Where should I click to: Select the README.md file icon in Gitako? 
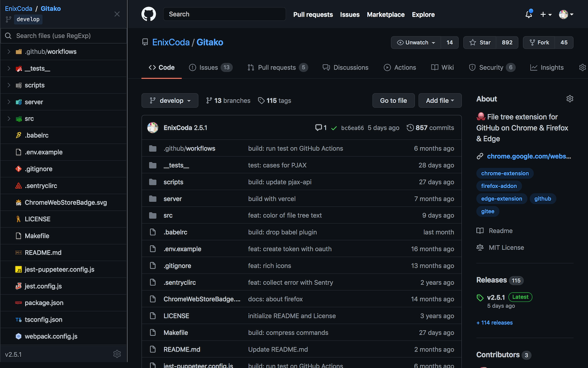(x=18, y=253)
